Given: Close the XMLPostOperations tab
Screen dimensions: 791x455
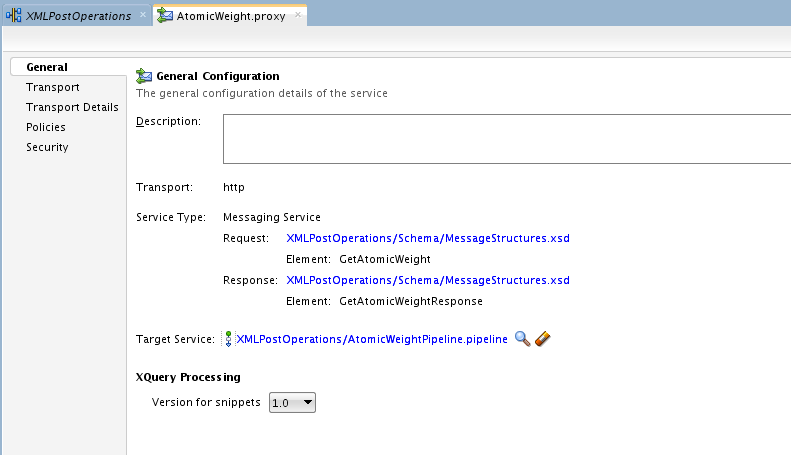Looking at the screenshot, I should [143, 15].
